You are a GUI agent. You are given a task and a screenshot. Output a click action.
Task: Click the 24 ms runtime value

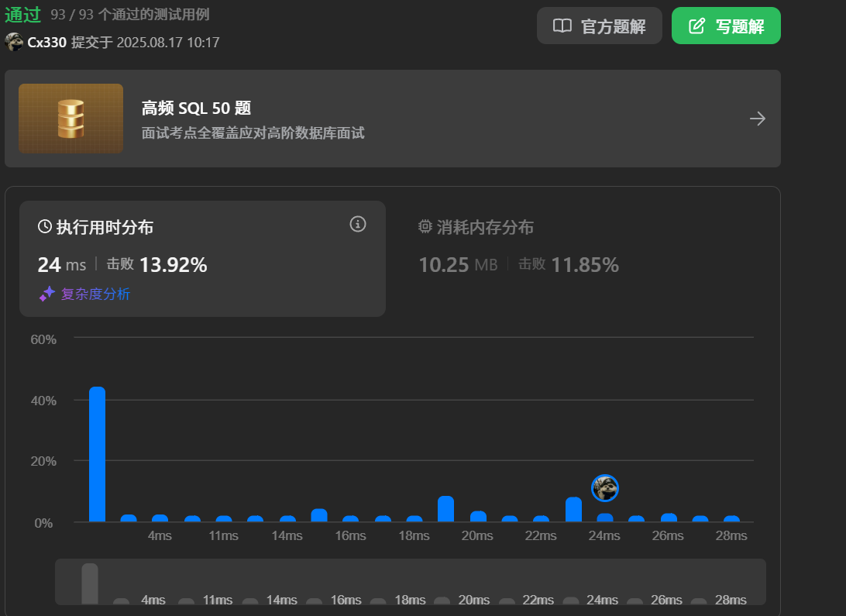(x=62, y=265)
